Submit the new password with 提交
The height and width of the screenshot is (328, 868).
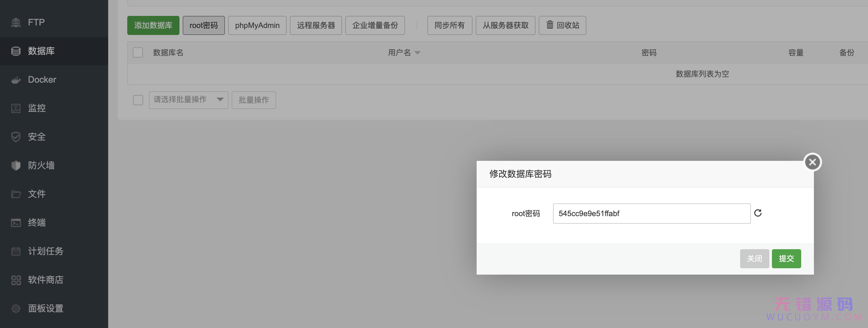tap(786, 259)
